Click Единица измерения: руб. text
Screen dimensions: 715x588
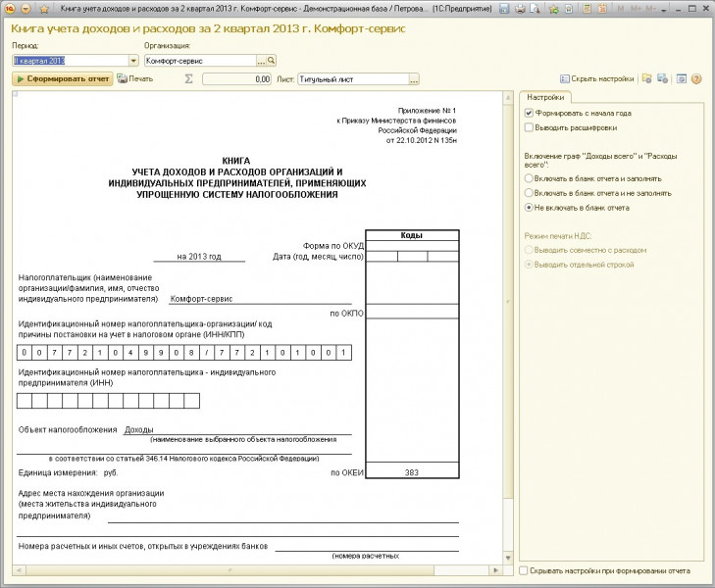pyautogui.click(x=68, y=472)
